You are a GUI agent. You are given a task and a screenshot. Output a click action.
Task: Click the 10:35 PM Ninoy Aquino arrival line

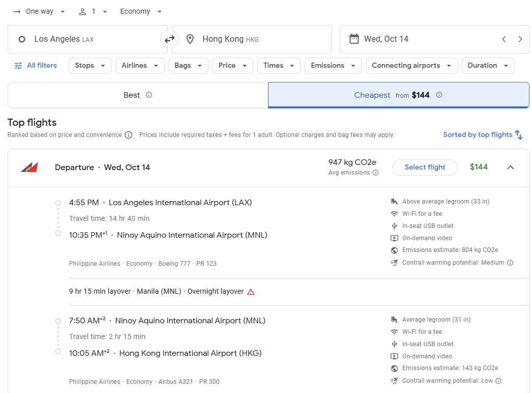tap(168, 235)
